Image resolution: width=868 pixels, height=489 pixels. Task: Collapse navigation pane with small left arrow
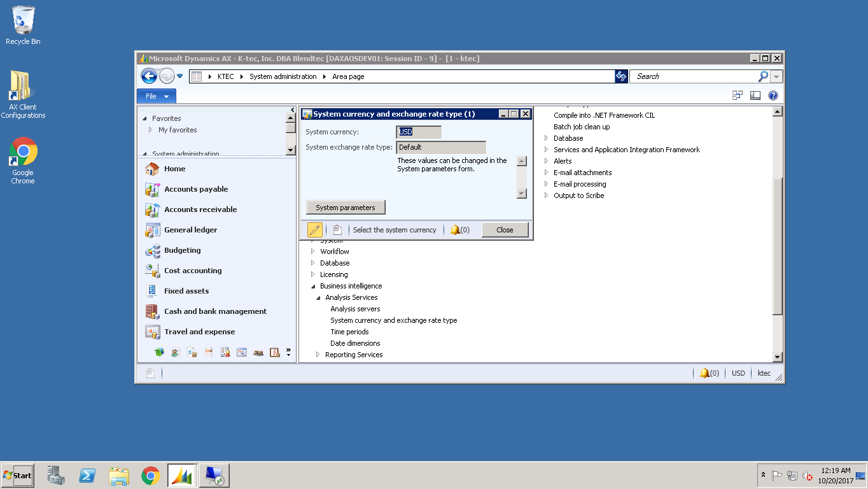click(x=293, y=110)
